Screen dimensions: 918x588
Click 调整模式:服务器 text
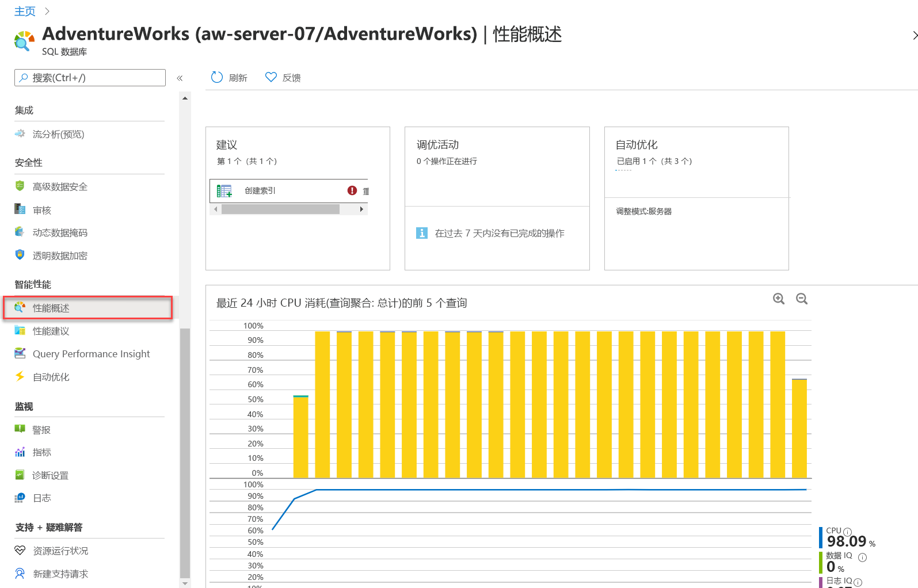(643, 211)
